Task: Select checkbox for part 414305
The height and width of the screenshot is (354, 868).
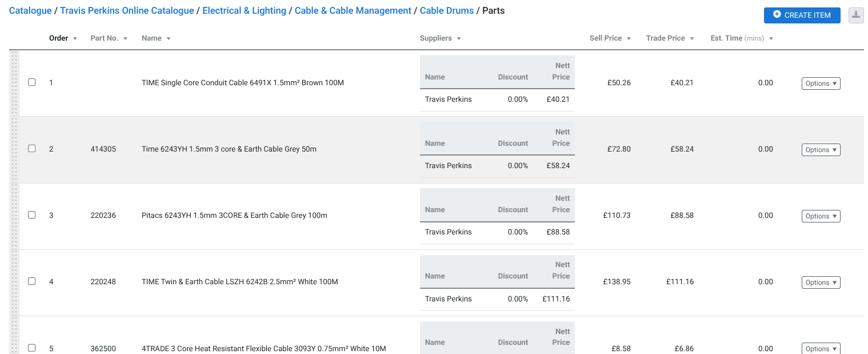Action: click(32, 149)
